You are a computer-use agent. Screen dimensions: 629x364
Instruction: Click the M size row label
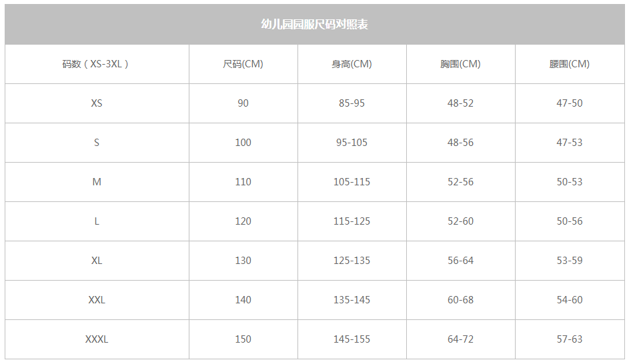(x=97, y=182)
